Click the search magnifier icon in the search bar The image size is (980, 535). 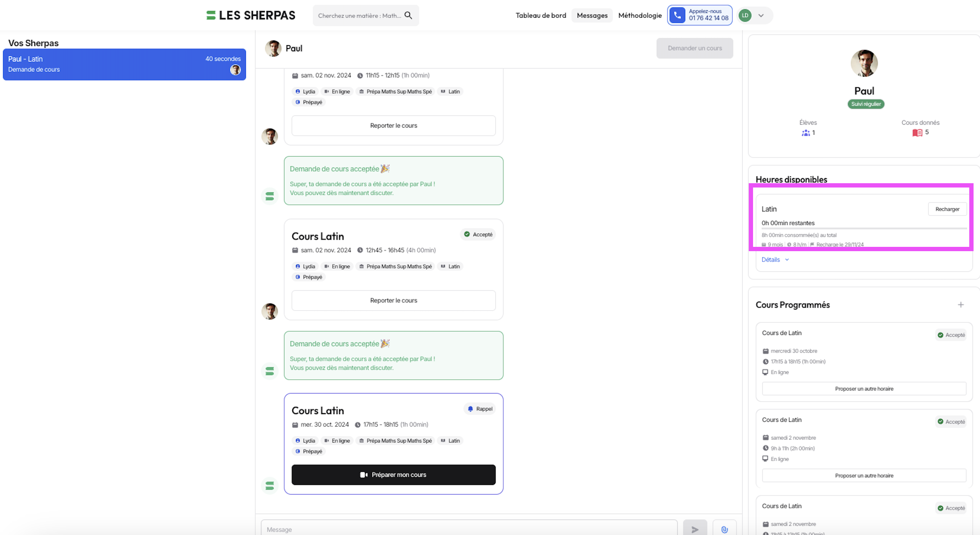[x=408, y=15]
